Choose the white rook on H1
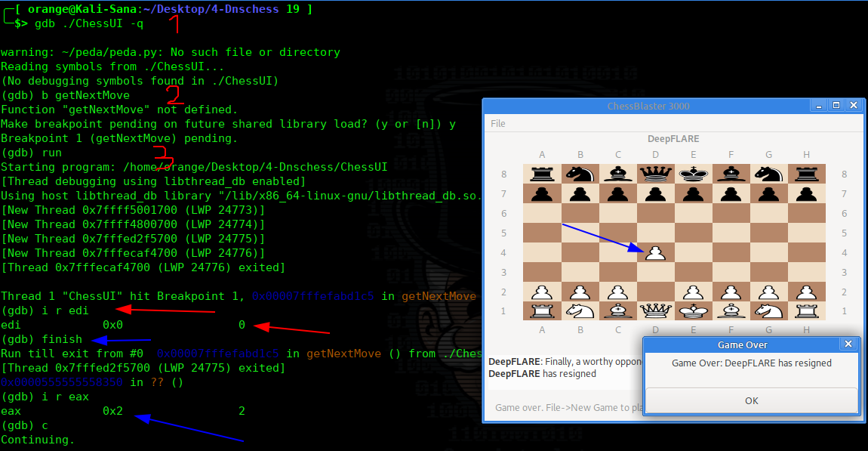This screenshot has height=451, width=868. coord(807,310)
